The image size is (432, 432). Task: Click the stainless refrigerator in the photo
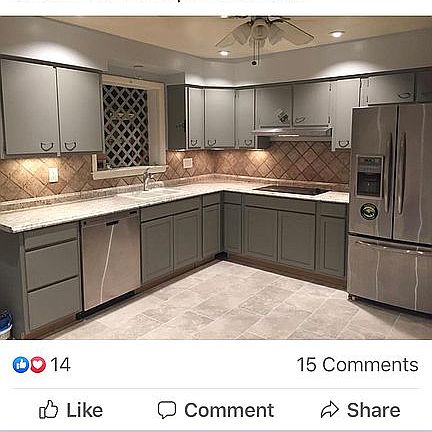click(x=390, y=207)
